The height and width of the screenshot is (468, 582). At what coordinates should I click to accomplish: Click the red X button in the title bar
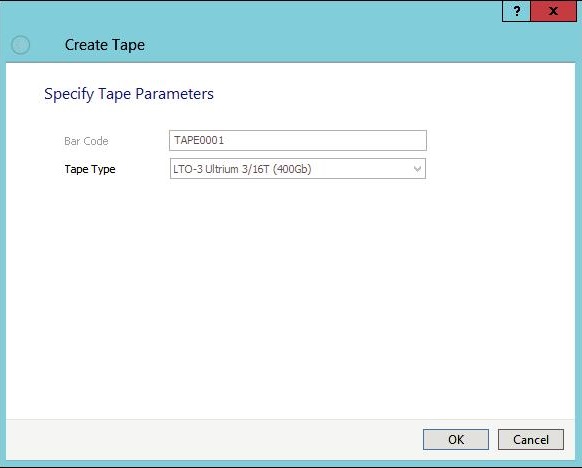[x=553, y=11]
